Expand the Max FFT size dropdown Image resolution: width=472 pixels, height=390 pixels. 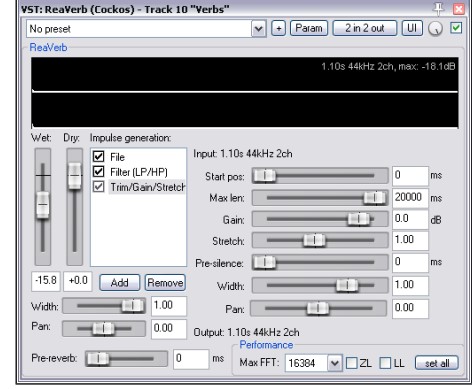click(334, 363)
